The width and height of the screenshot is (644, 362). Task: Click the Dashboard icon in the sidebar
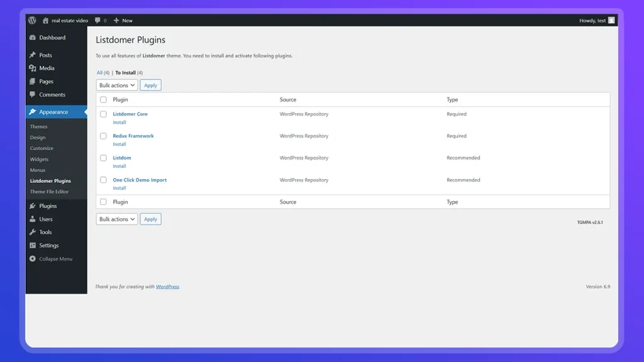[33, 38]
